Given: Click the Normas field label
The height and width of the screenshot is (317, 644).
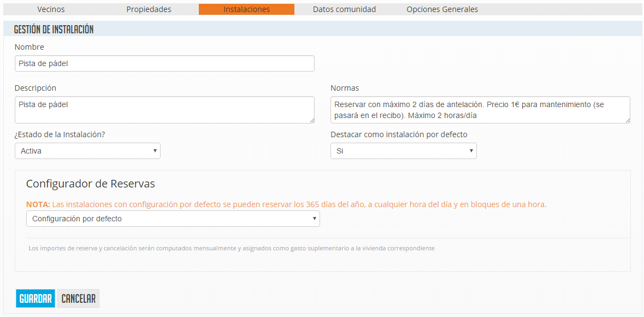Looking at the screenshot, I should pyautogui.click(x=345, y=88).
